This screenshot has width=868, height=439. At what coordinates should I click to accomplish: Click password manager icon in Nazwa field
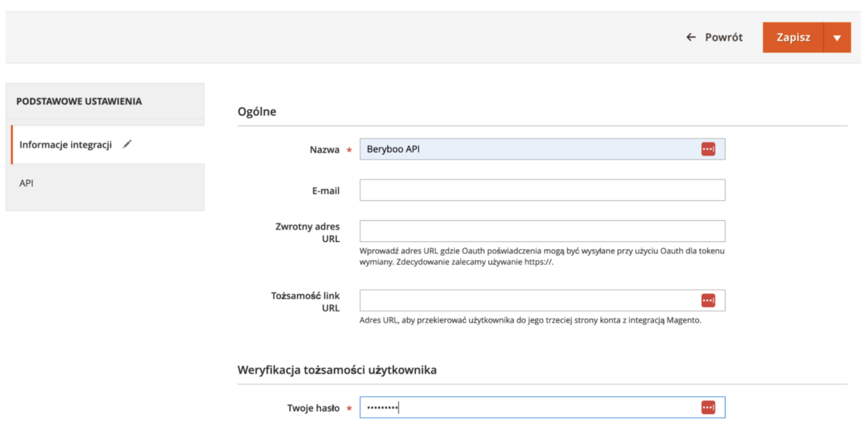coord(708,149)
